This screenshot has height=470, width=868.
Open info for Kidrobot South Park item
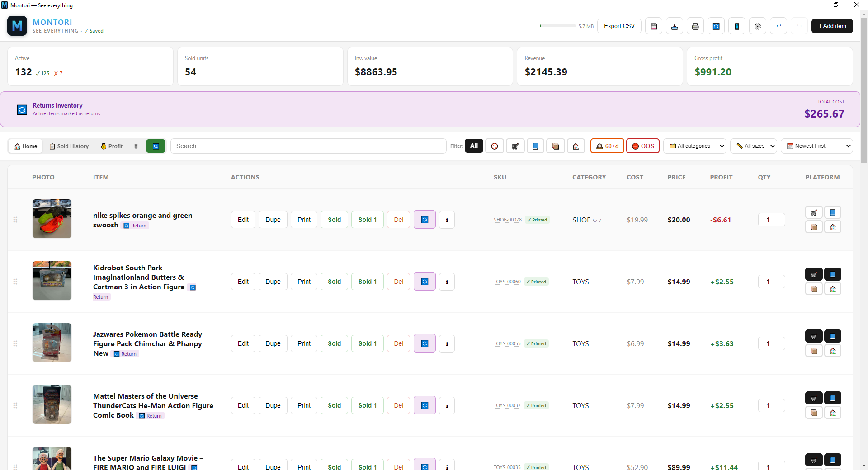click(x=447, y=282)
